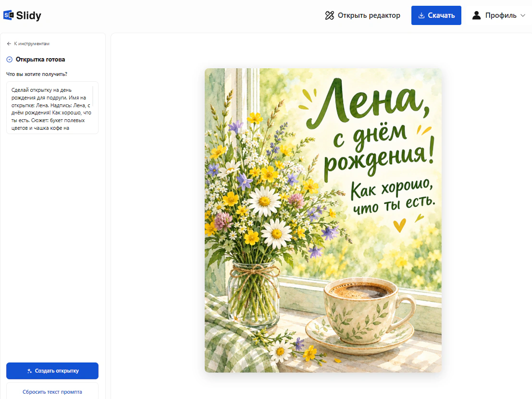Reset the prompt via Сбросить текст промпта
Screen dimensions: 532x399
pyautogui.click(x=52, y=391)
